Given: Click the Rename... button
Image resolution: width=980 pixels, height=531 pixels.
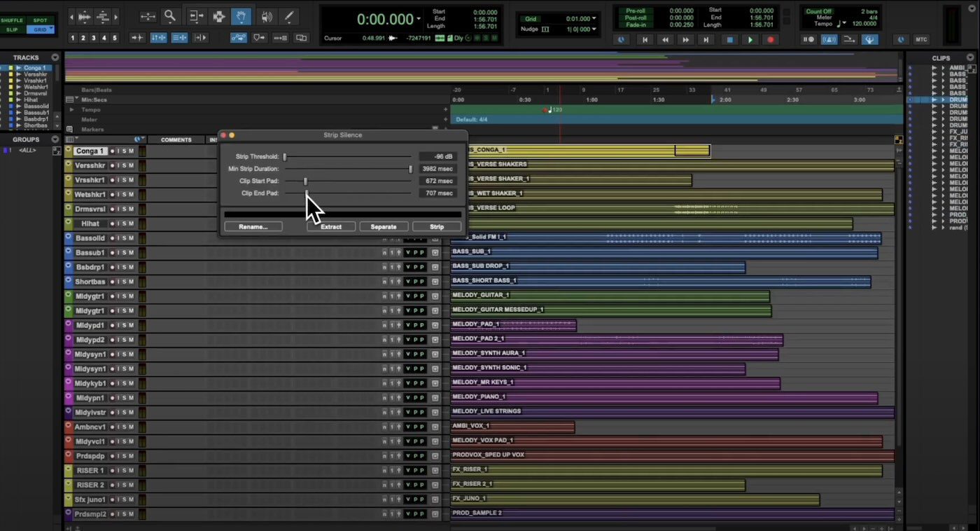Looking at the screenshot, I should pos(253,227).
